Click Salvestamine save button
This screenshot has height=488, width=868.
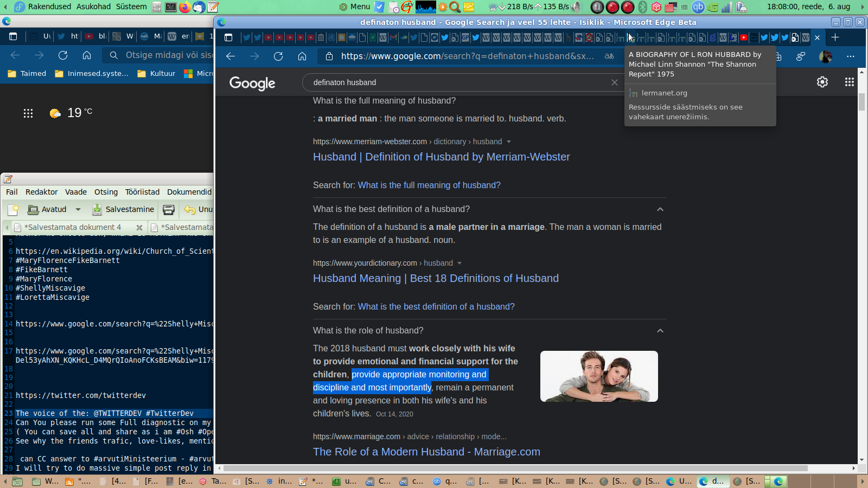point(123,209)
